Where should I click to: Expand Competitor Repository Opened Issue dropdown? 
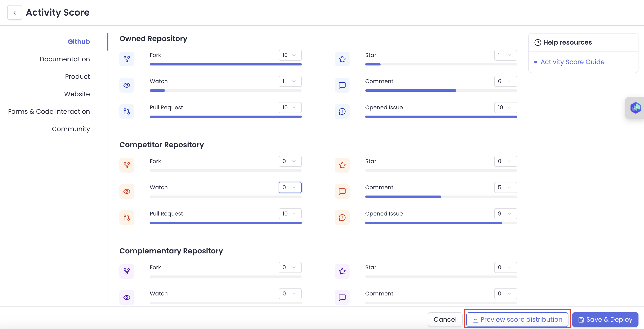coord(505,213)
